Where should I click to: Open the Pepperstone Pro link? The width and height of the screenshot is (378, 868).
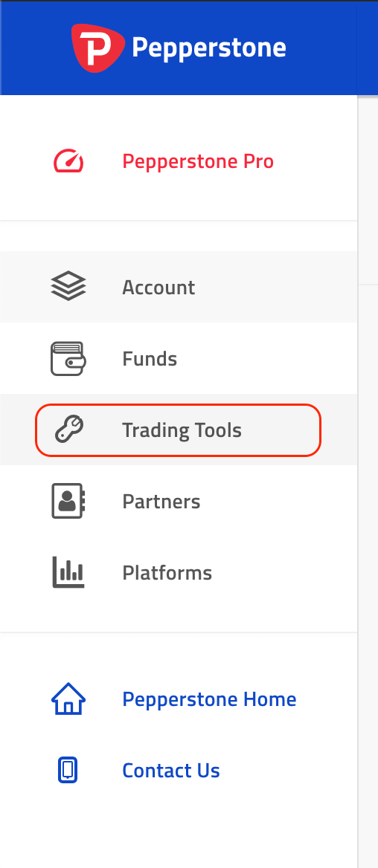pos(198,162)
